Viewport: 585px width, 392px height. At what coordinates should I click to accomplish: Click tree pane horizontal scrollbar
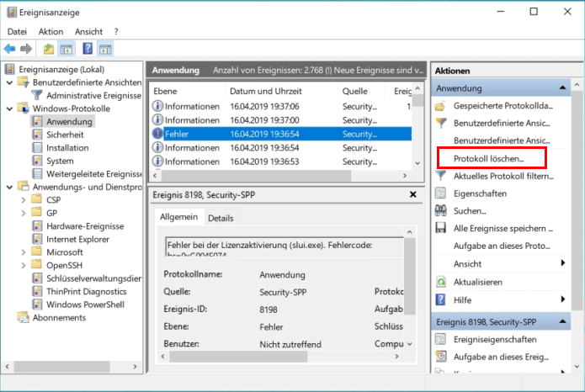[61, 366]
